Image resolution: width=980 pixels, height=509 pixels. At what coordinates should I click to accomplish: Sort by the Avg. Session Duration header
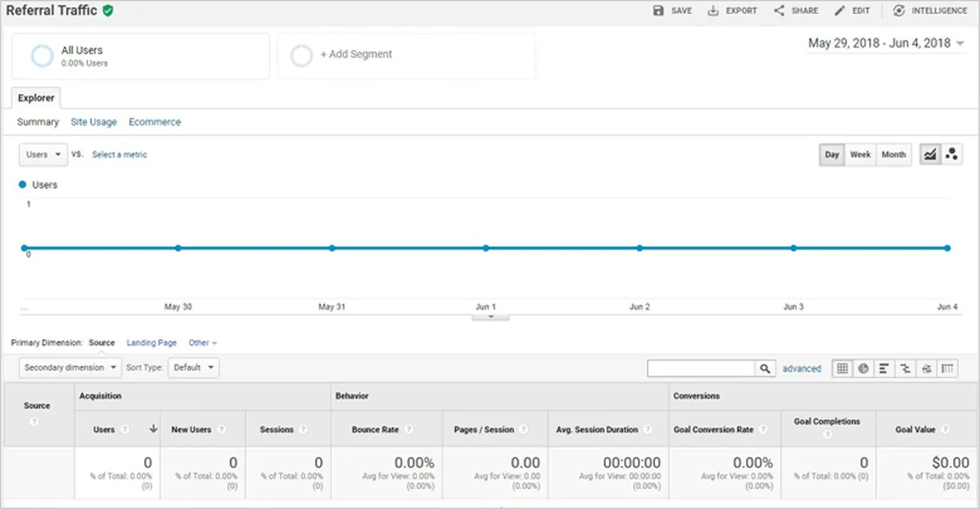(597, 429)
